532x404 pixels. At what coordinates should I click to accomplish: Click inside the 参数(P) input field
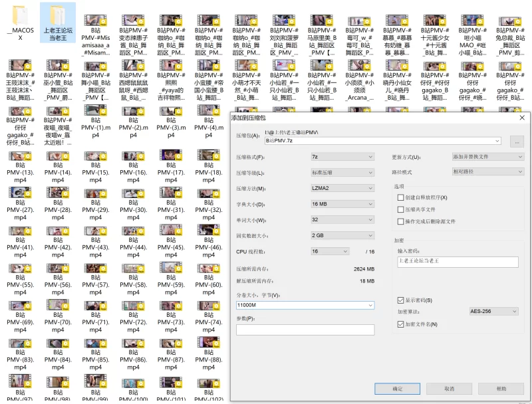click(305, 330)
